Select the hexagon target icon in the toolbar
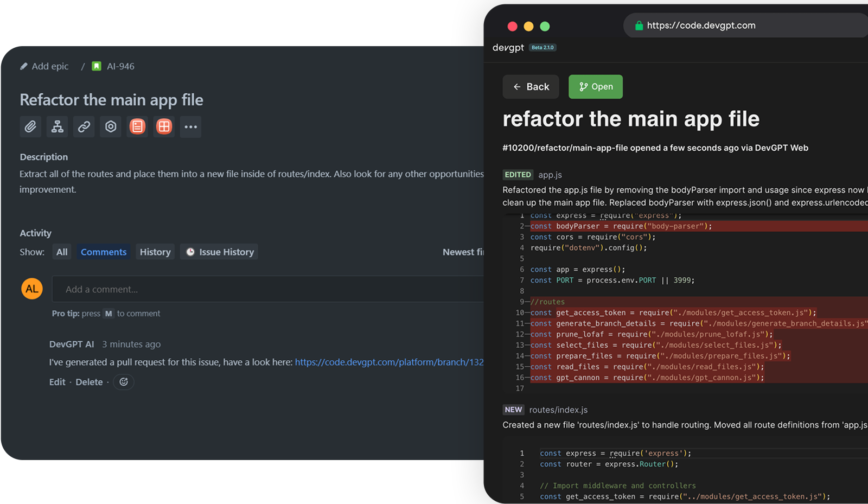 (110, 126)
